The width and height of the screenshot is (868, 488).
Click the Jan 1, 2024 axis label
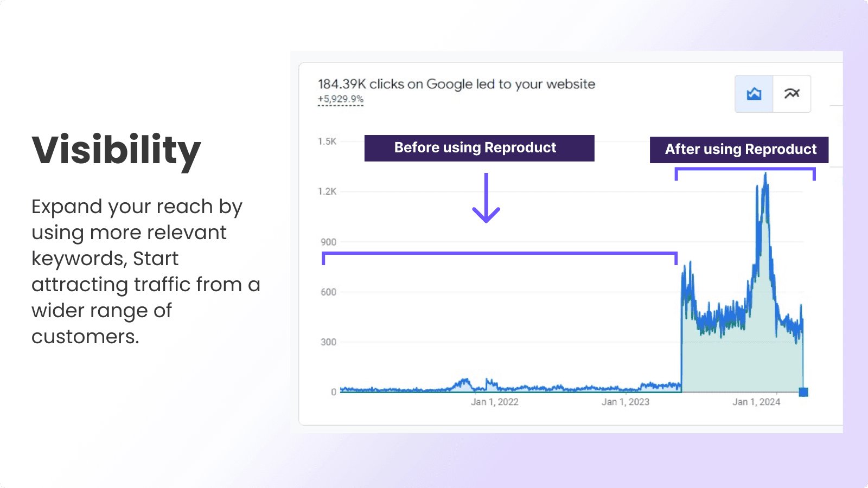pyautogui.click(x=756, y=402)
